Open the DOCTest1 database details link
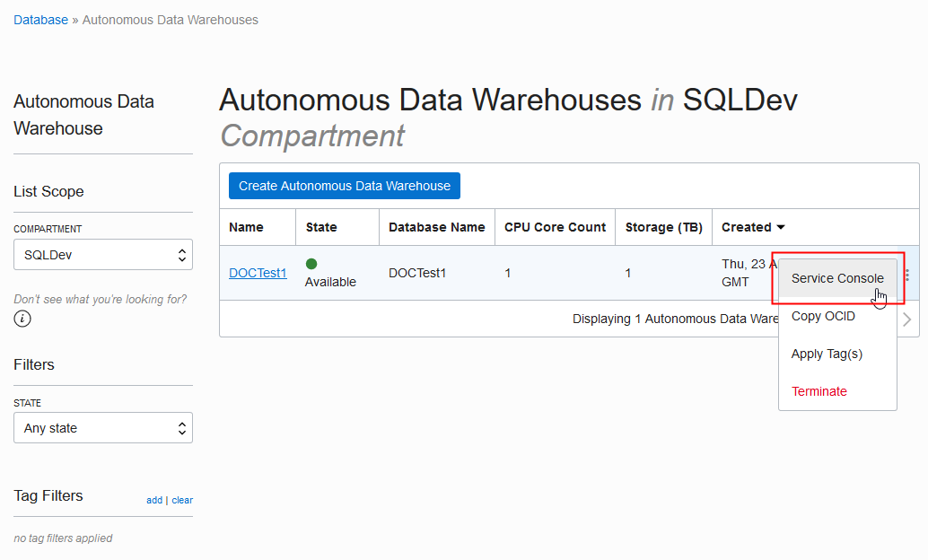928x560 pixels. [258, 273]
